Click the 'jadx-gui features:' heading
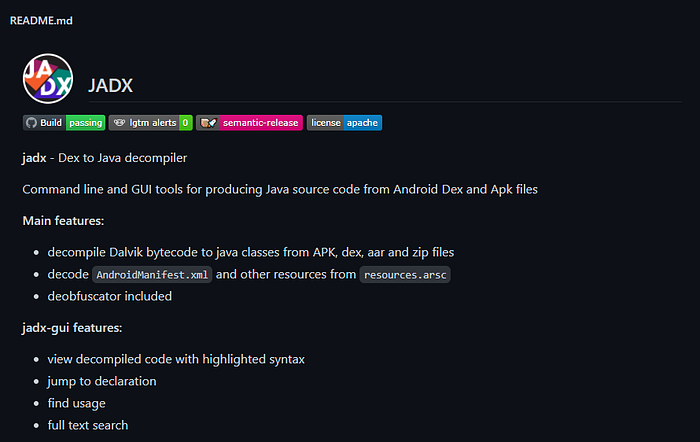This screenshot has height=442, width=700. tap(72, 328)
